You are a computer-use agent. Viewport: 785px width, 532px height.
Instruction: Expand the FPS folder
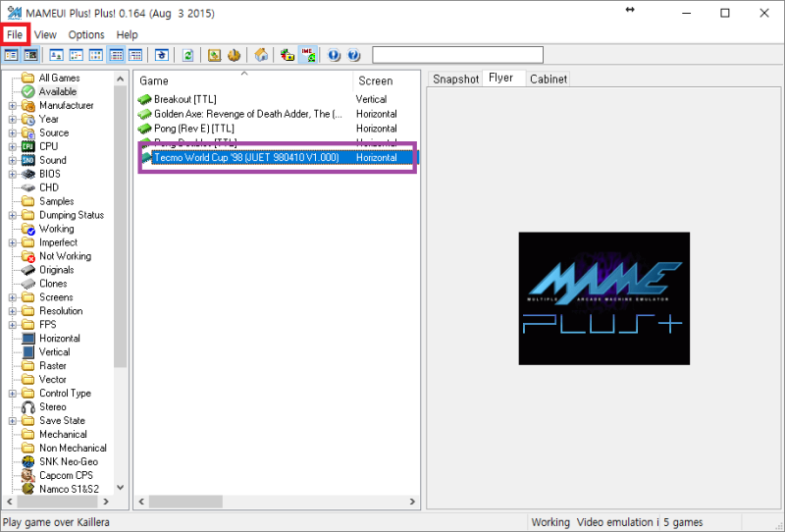point(13,325)
